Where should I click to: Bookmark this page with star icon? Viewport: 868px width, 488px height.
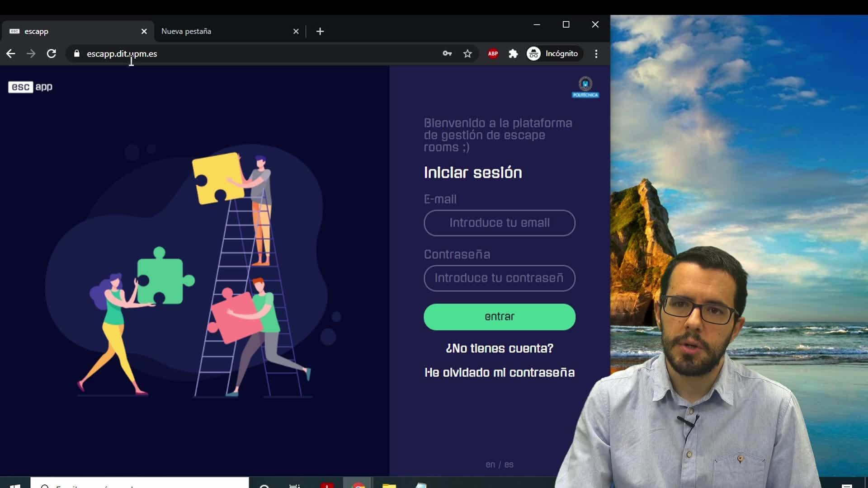tap(467, 54)
